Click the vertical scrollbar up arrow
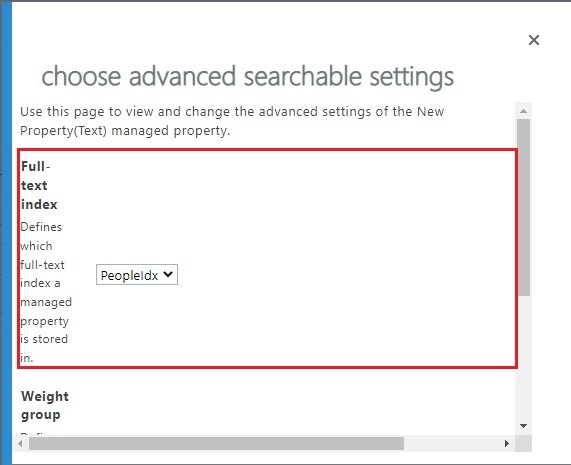This screenshot has height=465, width=571. point(524,111)
